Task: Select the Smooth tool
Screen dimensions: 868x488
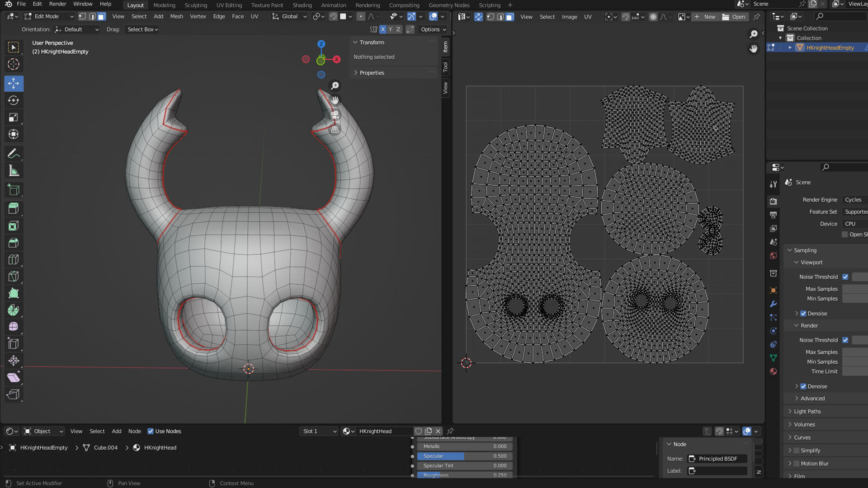Action: coord(14,327)
